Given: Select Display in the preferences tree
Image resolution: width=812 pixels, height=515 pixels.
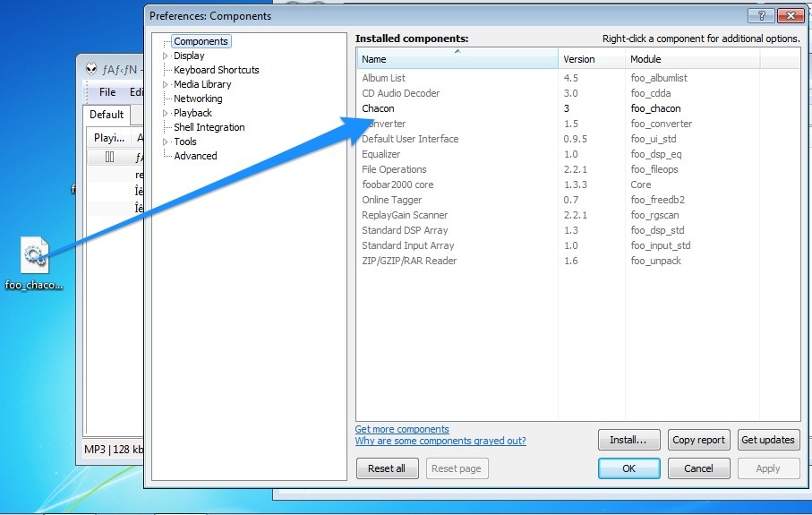Looking at the screenshot, I should coord(189,56).
